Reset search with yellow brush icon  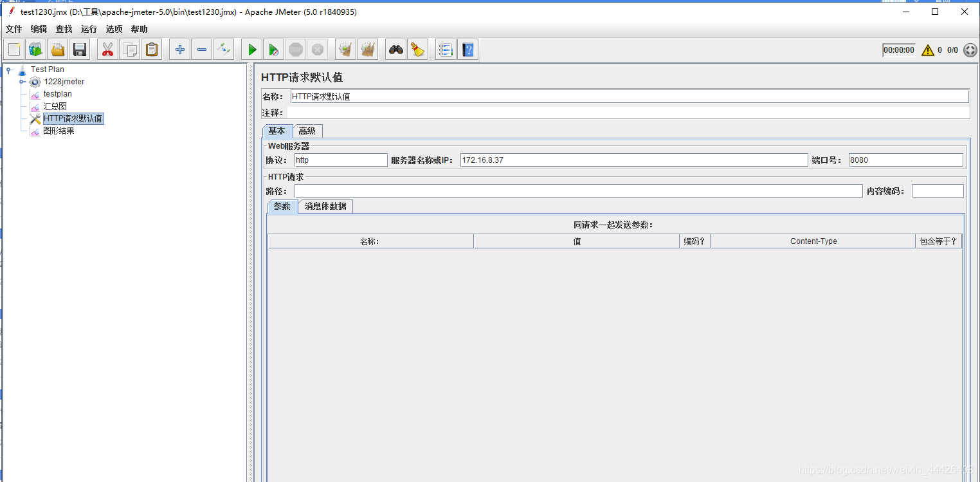[x=417, y=50]
